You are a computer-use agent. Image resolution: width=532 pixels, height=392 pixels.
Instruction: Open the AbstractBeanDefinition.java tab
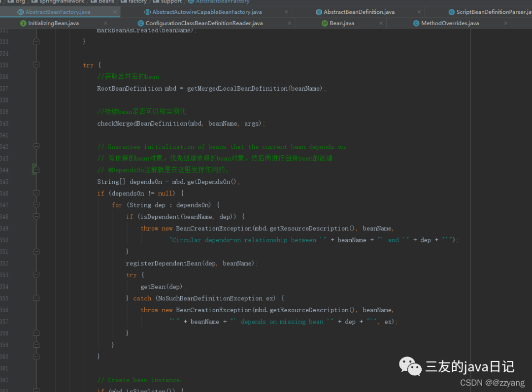click(x=359, y=12)
